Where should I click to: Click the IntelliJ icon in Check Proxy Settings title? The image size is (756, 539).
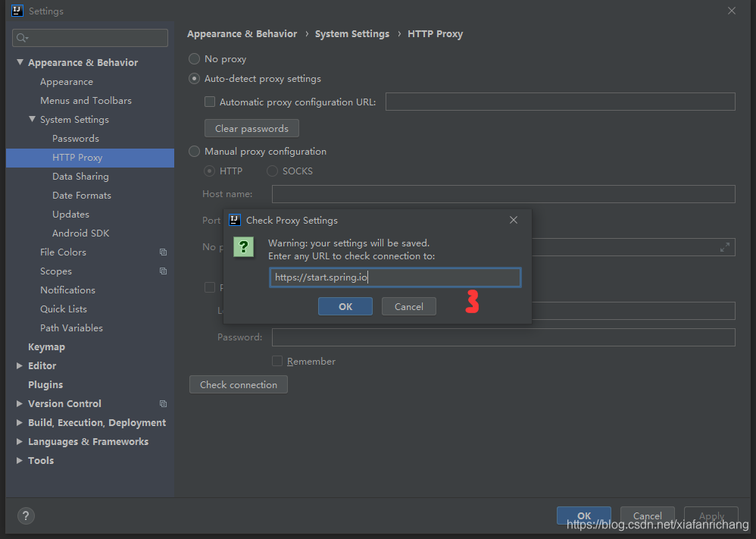(x=234, y=220)
